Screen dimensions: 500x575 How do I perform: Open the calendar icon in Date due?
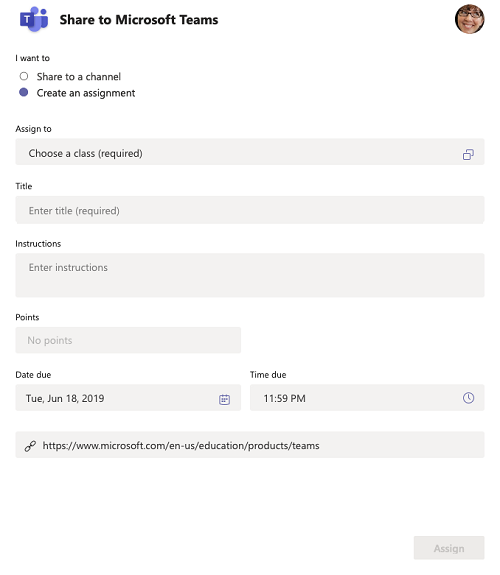pyautogui.click(x=224, y=399)
